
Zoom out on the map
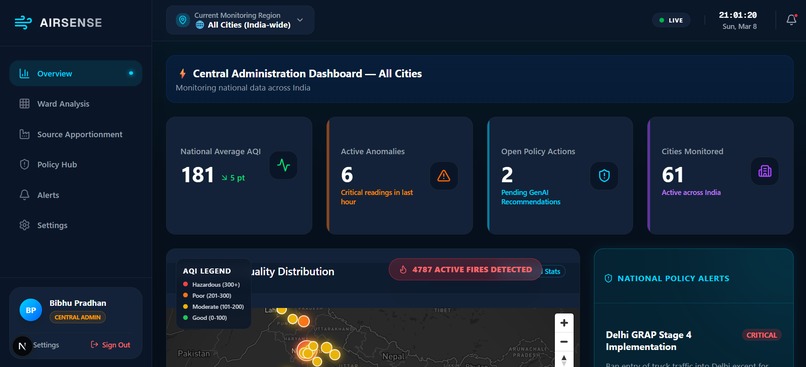564,342
